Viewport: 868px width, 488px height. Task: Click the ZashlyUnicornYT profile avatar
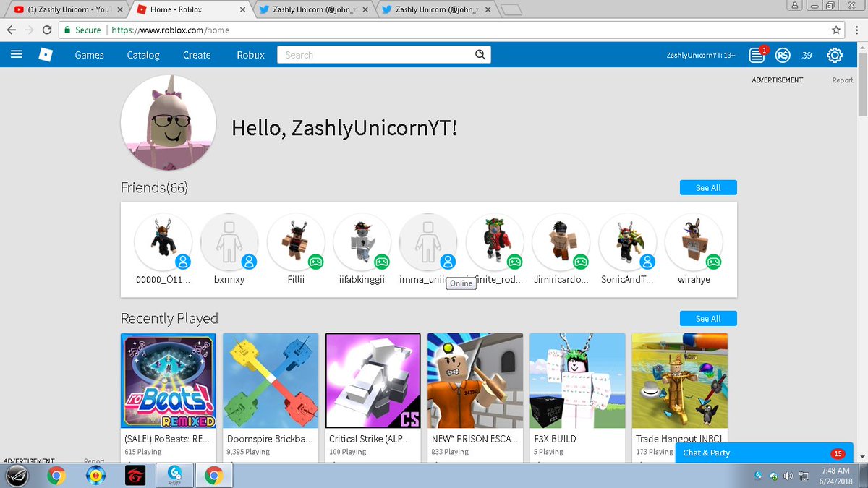[x=169, y=123]
